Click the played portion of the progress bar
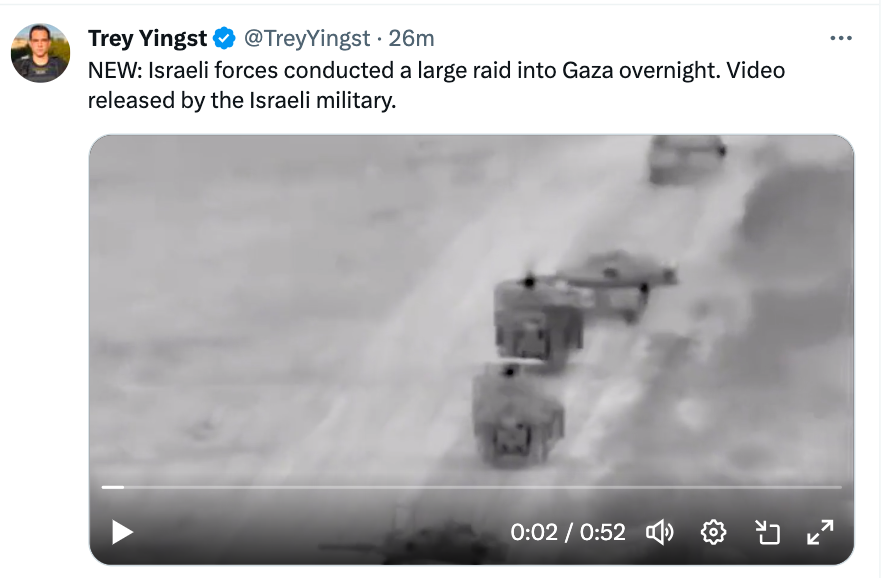 point(113,487)
